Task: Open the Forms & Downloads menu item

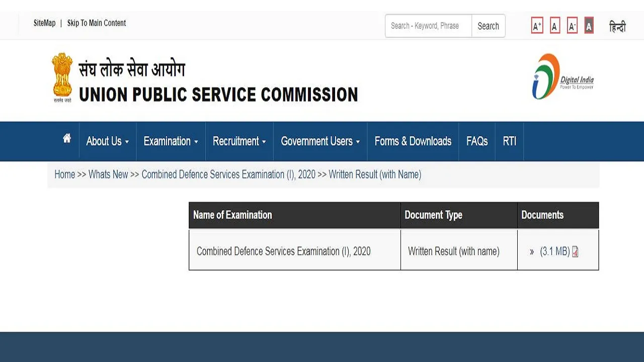Action: coord(413,141)
